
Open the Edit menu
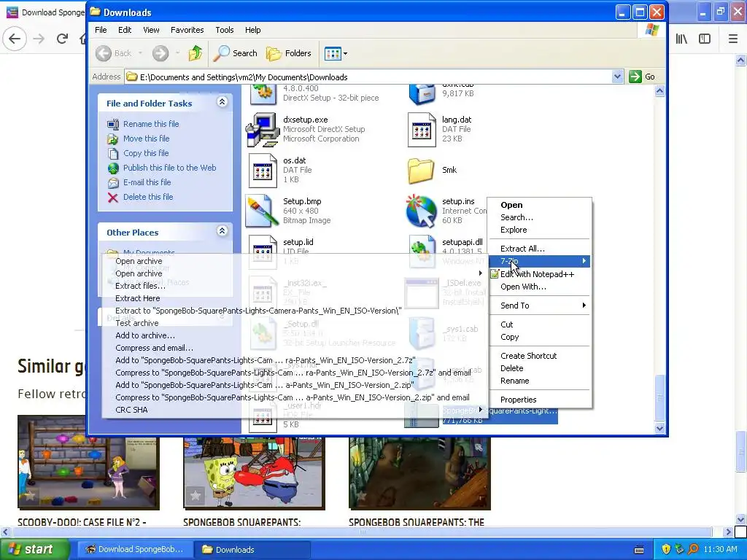point(125,30)
